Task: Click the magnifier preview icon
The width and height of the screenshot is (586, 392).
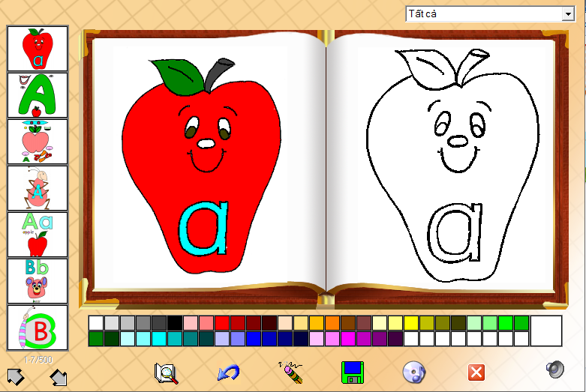Action: (x=166, y=373)
